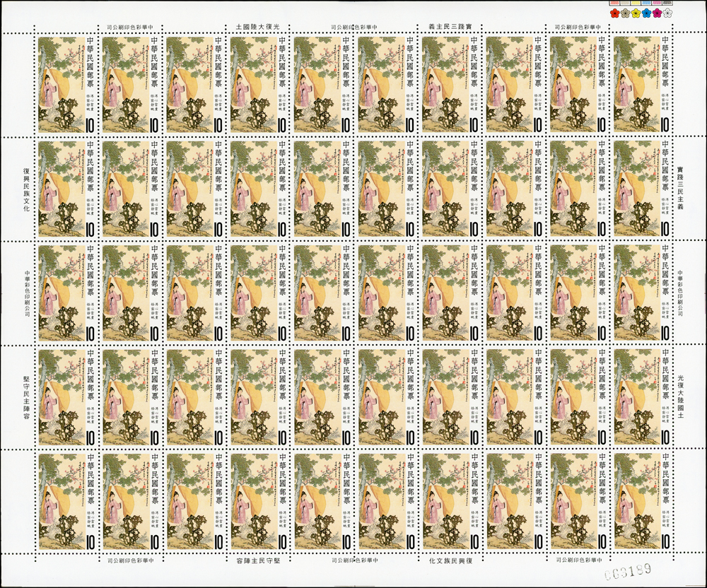Click top margin's leftmost 中華彩色印刷公司 imprint
Screen dimensions: 707x588
(x=131, y=27)
